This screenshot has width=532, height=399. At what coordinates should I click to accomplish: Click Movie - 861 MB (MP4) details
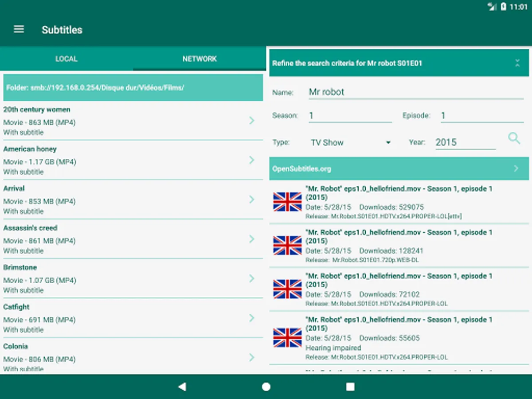[39, 241]
